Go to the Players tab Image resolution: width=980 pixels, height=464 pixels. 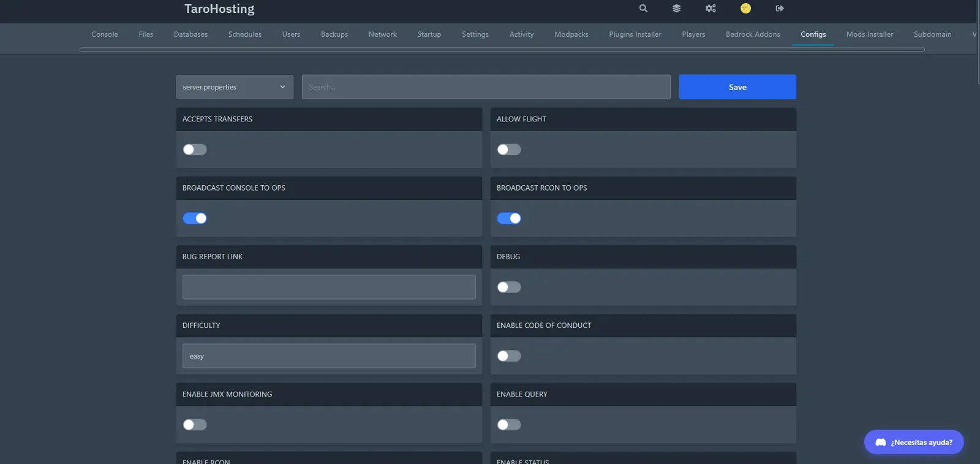693,34
